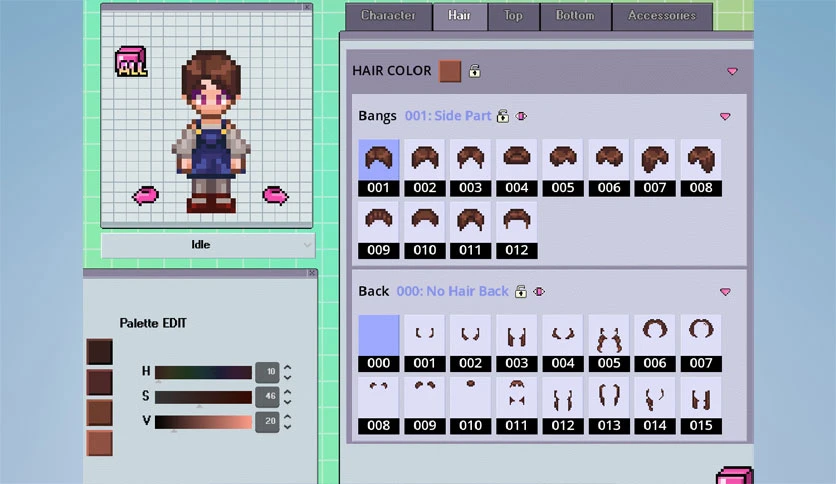Viewport: 836px width, 484px height.
Task: Rotate character with right pink arrow
Action: click(275, 196)
